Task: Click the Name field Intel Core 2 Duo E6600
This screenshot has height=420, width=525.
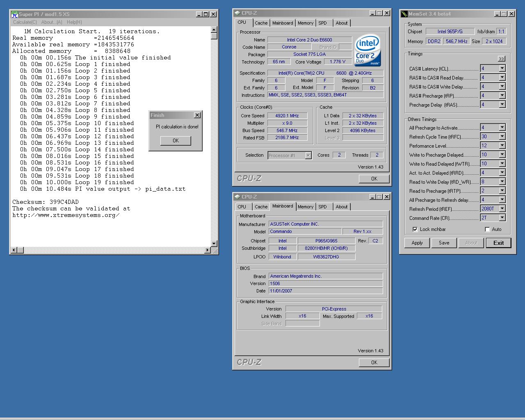Action: pyautogui.click(x=309, y=40)
